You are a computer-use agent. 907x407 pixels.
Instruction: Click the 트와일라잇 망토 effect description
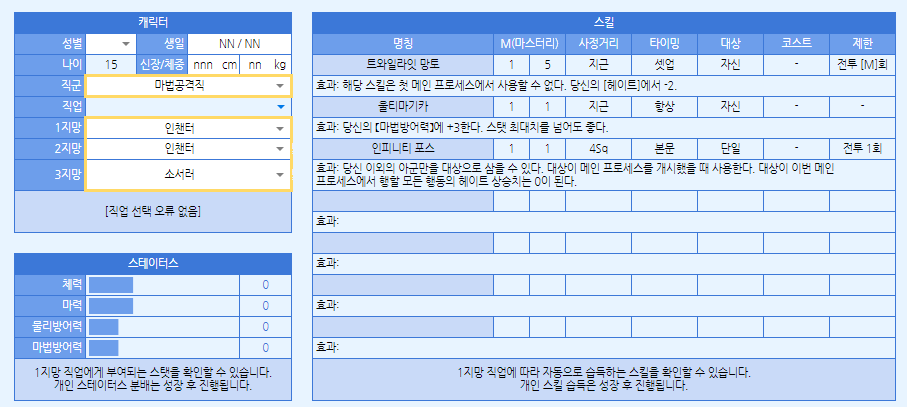coord(604,86)
